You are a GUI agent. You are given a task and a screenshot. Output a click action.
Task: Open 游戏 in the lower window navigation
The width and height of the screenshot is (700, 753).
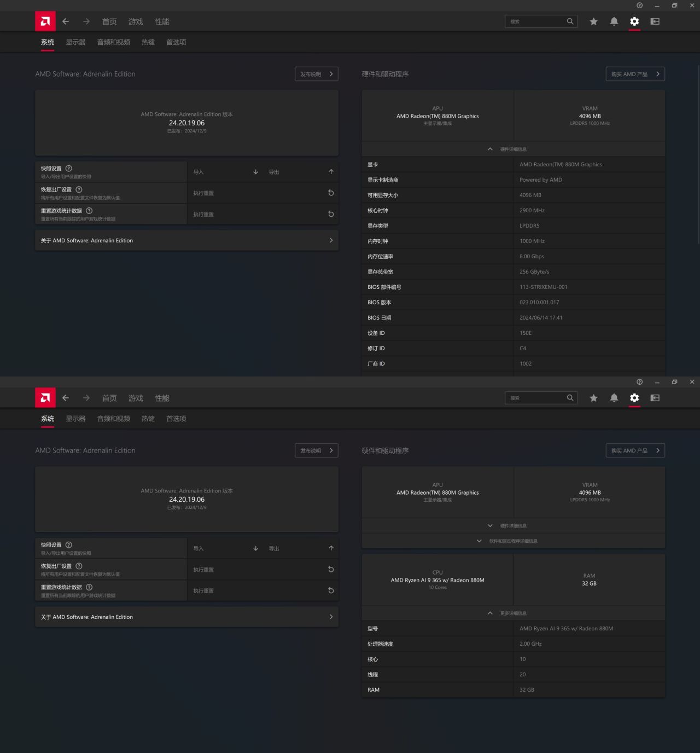pos(136,398)
